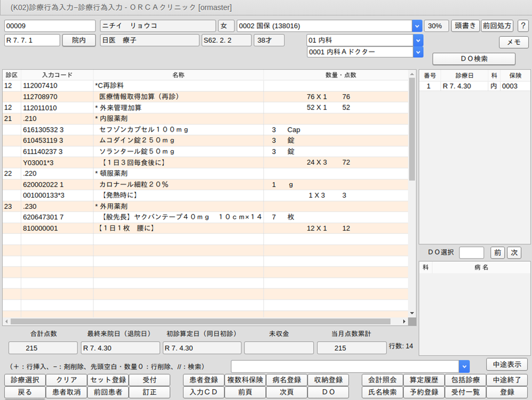532x400 pixels.
Task: Open 病名登録 disease registration
Action: coord(287,380)
